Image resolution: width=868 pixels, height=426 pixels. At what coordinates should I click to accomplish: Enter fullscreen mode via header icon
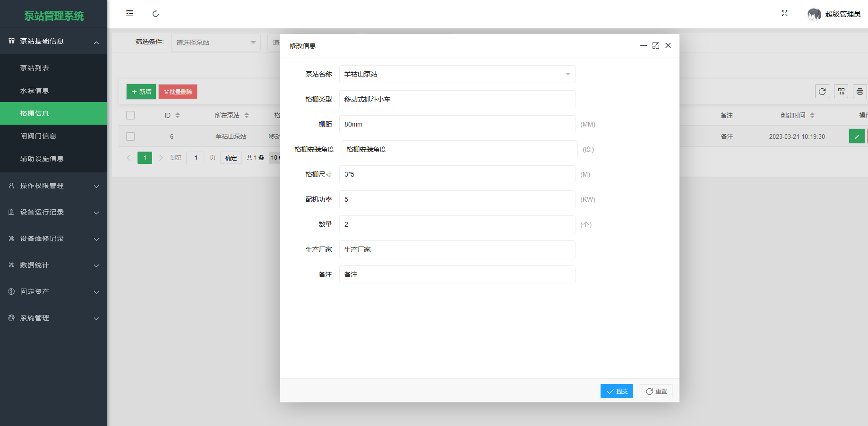click(x=784, y=14)
